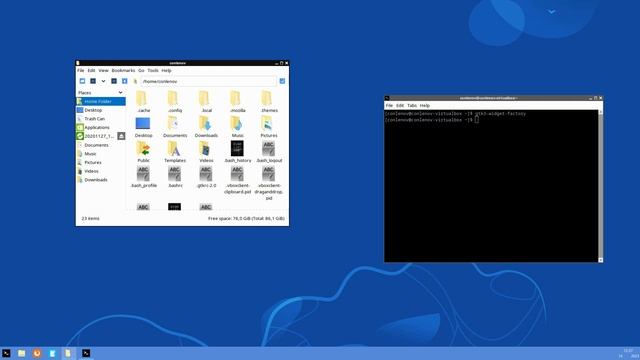Image resolution: width=640 pixels, height=360 pixels.
Task: Select the .bash_profile file icon
Action: 143,173
